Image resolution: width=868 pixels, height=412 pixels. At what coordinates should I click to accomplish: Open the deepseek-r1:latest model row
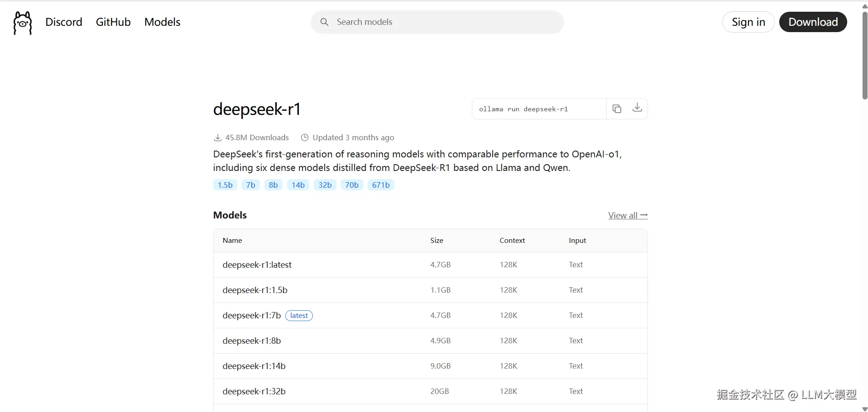click(257, 265)
